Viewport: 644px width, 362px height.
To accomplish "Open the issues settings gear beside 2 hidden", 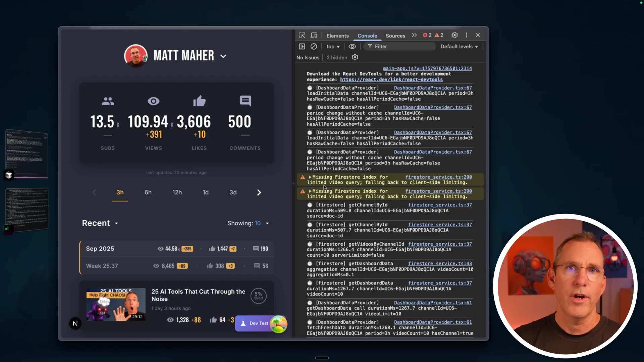I will pyautogui.click(x=355, y=57).
